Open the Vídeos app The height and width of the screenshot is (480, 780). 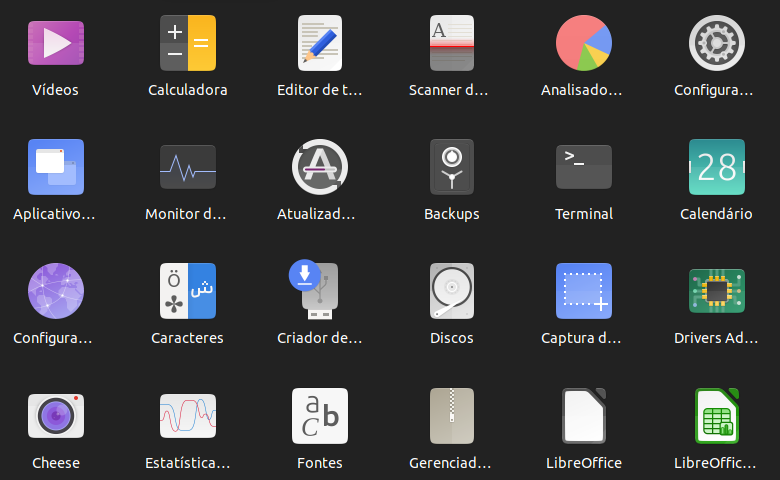pyautogui.click(x=56, y=43)
